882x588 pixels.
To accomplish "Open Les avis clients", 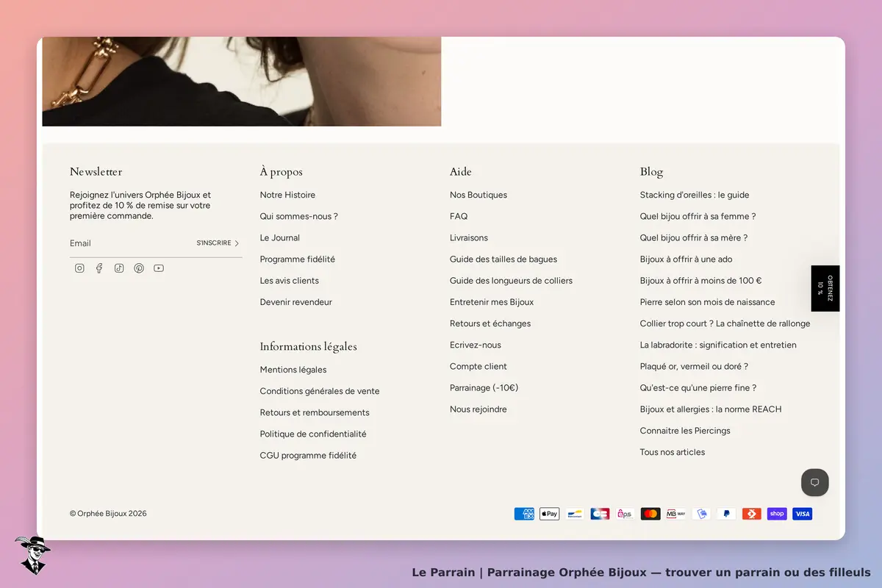I will click(290, 280).
